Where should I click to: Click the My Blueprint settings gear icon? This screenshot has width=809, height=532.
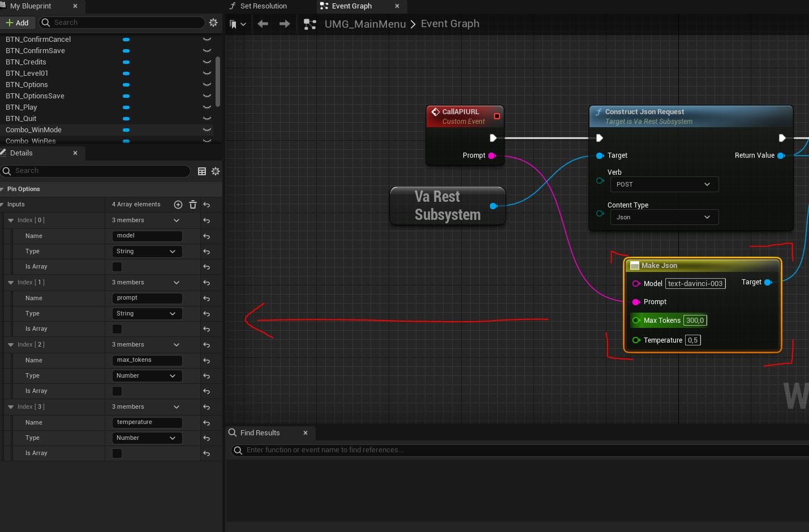click(x=213, y=23)
